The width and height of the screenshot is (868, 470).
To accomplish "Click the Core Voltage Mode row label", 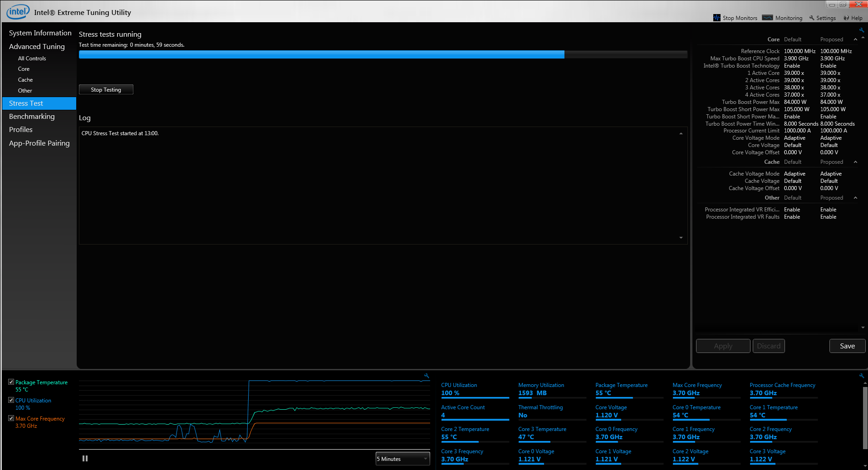I will pyautogui.click(x=755, y=138).
